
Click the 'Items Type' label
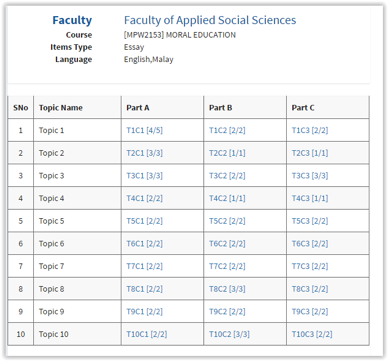pos(71,47)
